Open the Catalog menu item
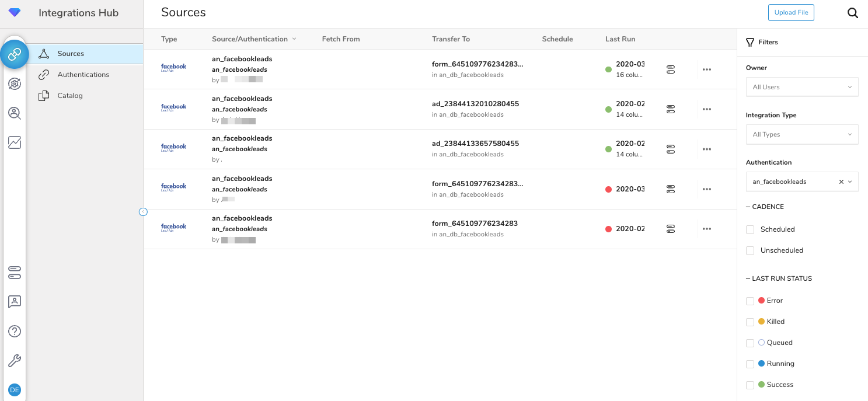Viewport: 868px width, 401px height. (69, 96)
